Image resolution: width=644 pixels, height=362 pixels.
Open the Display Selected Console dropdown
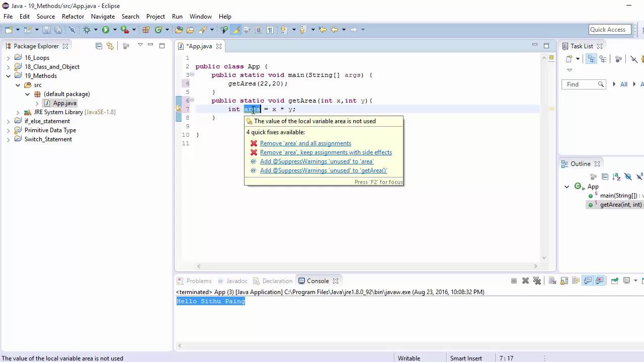pyautogui.click(x=635, y=281)
